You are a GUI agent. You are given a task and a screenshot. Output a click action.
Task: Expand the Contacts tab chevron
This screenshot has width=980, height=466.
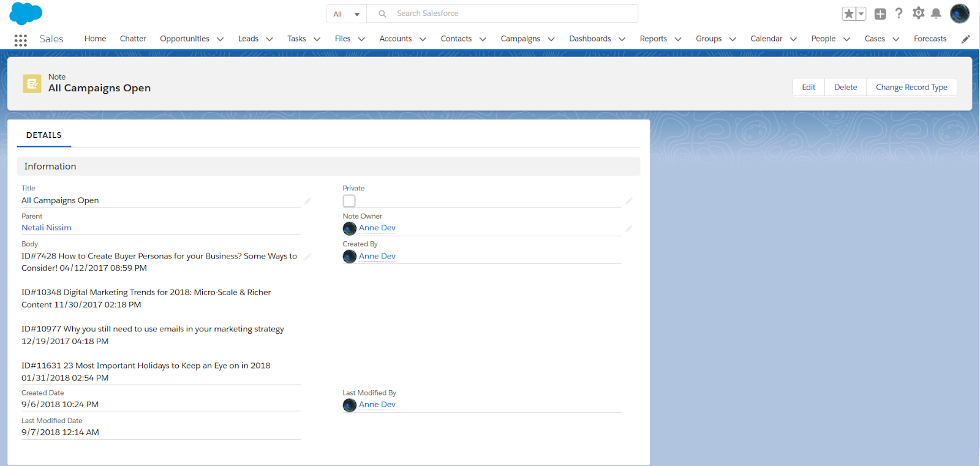[x=483, y=39]
